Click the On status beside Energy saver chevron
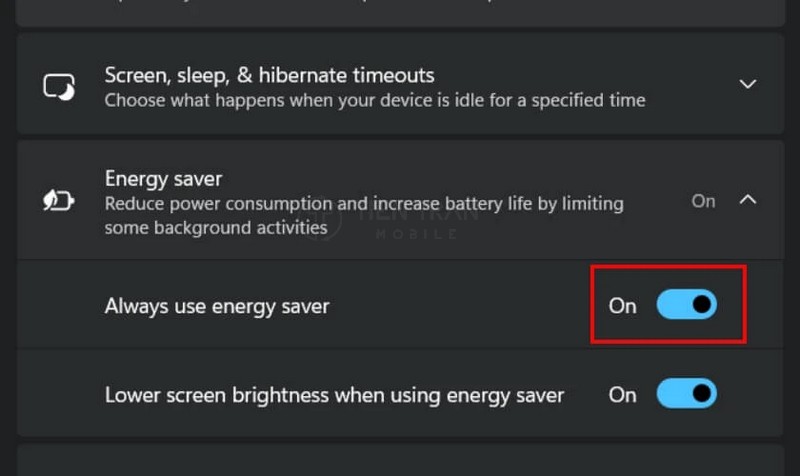The width and height of the screenshot is (800, 476). pyautogui.click(x=703, y=201)
